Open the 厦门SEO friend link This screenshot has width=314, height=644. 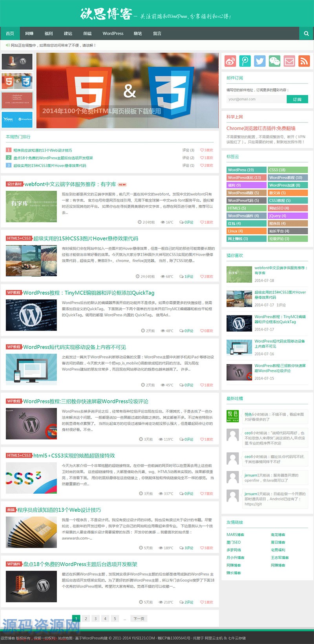pos(234,542)
